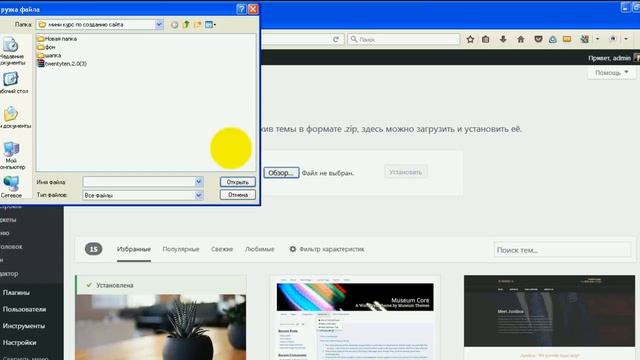
Task: Click the 'Установить' button
Action: point(406,172)
